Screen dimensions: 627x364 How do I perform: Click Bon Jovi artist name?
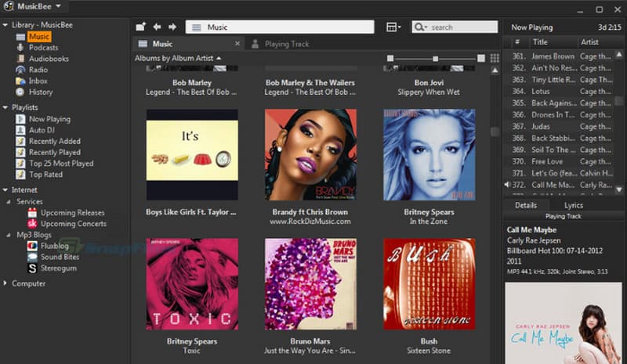pyautogui.click(x=429, y=83)
